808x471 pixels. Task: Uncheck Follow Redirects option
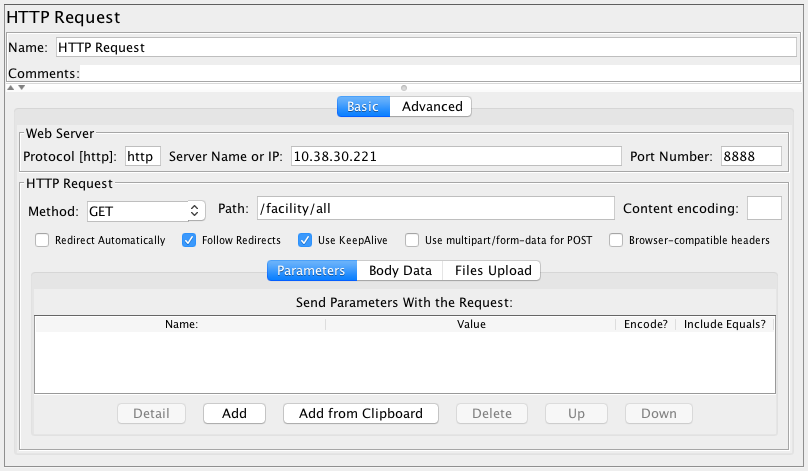coord(189,240)
